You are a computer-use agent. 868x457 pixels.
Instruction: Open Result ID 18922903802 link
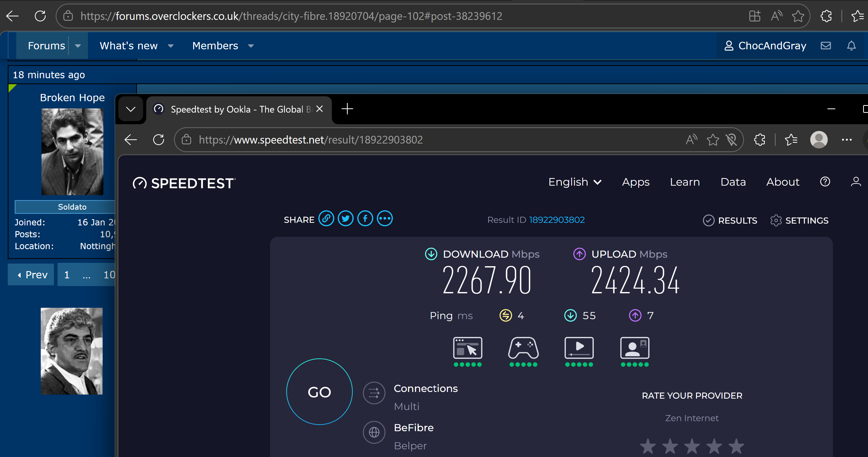click(557, 220)
